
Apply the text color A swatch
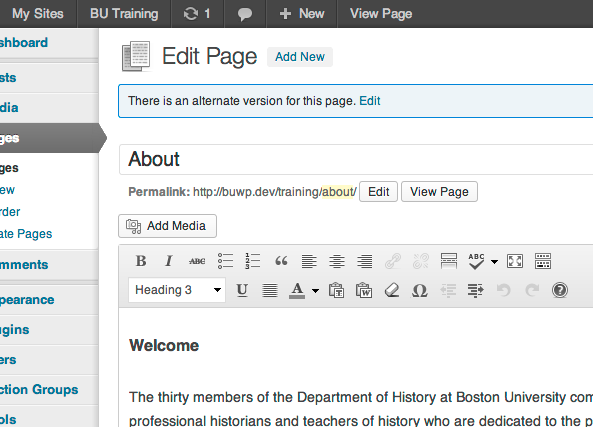pos(297,290)
